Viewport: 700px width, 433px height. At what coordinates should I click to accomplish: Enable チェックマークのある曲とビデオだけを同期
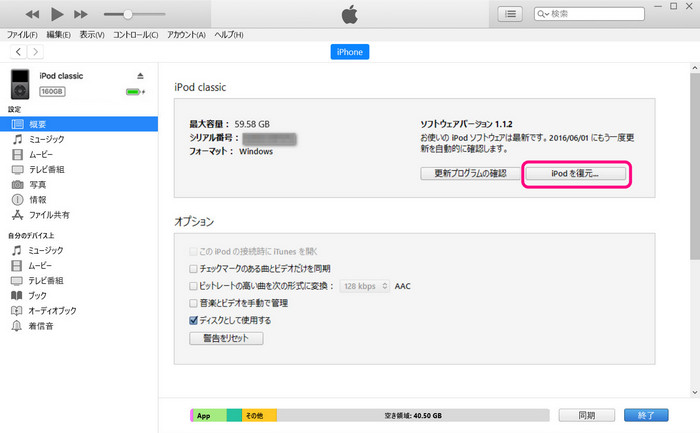pos(193,269)
